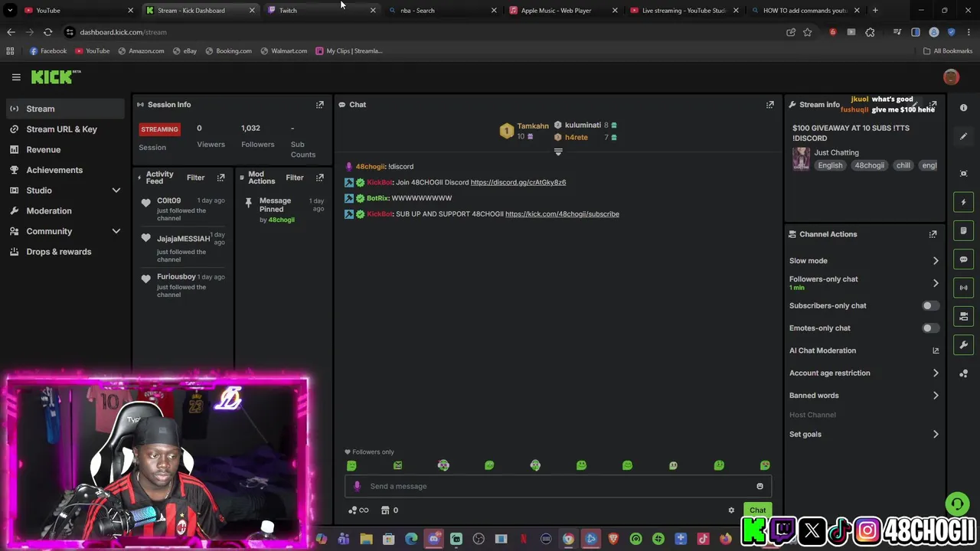The width and height of the screenshot is (980, 551).
Task: Bookmark this page with the star icon
Action: 807,32
